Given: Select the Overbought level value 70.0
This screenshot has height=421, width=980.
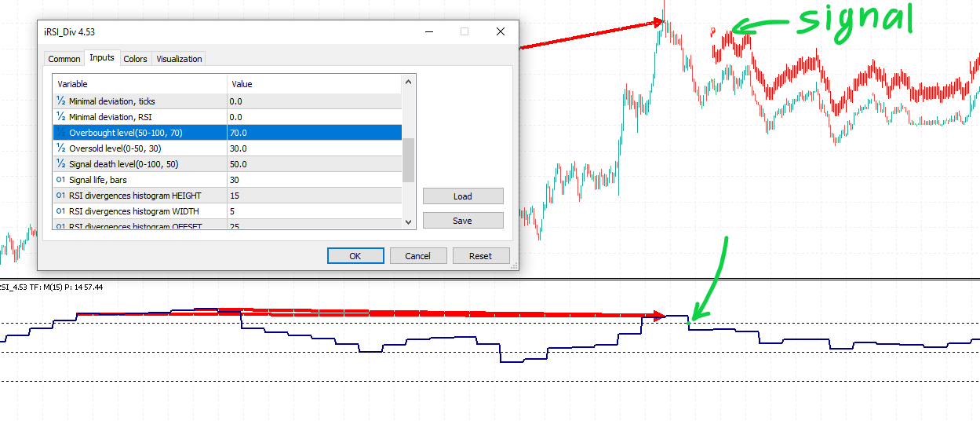Looking at the screenshot, I should (x=314, y=133).
